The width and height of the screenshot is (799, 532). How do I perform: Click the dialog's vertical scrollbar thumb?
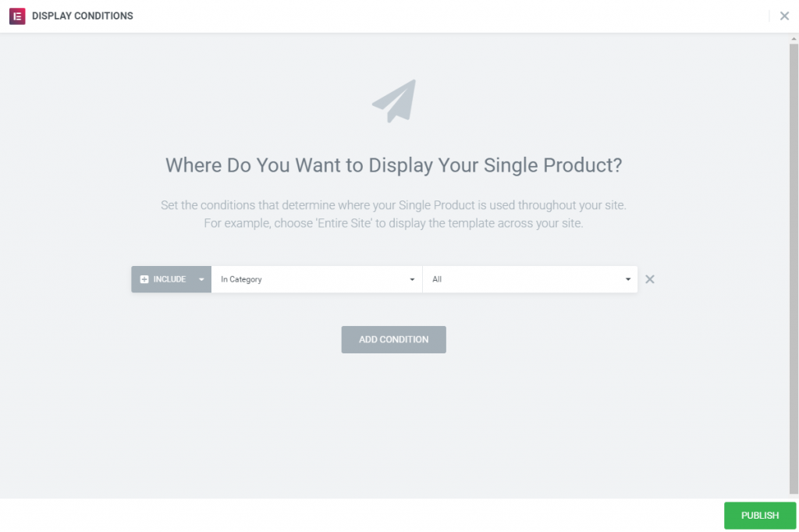click(794, 265)
